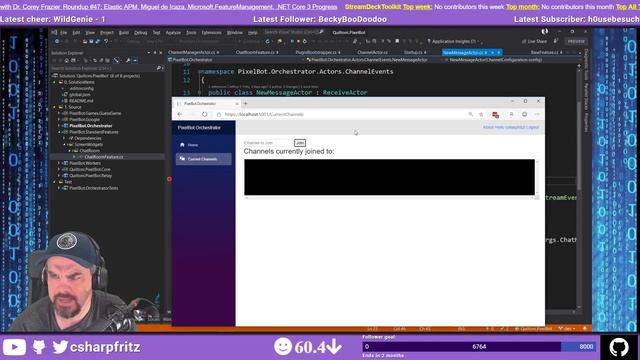Switch to the BaseFeature.cs editor tab
640x360 pixels.
(x=545, y=52)
